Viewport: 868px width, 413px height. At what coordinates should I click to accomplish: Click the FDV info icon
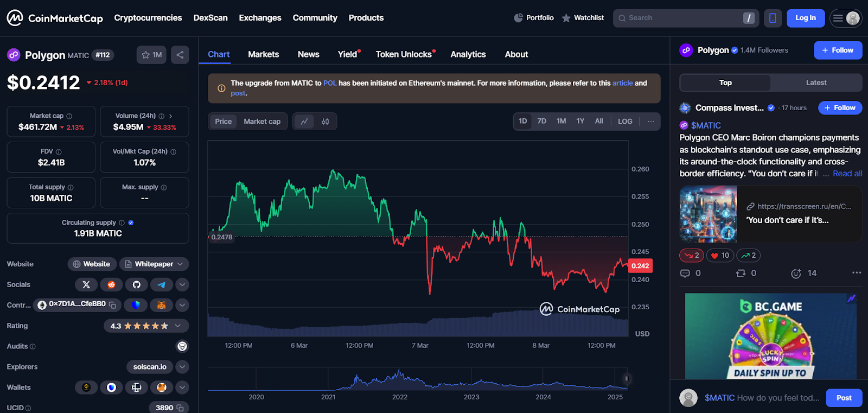59,152
